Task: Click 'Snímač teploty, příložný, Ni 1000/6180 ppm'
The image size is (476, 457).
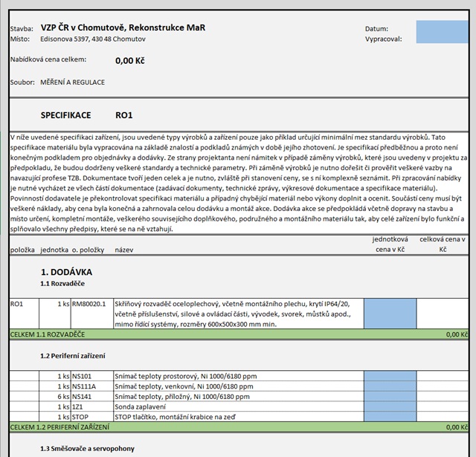Action: tap(182, 397)
